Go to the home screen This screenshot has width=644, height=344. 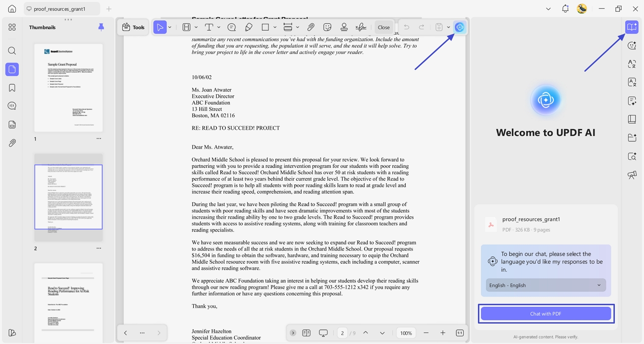click(x=12, y=8)
